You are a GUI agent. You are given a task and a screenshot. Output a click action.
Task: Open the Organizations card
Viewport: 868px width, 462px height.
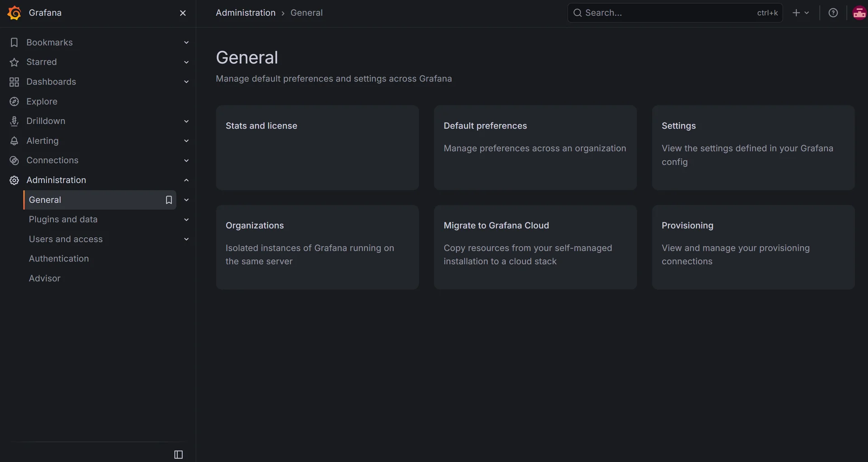click(x=317, y=247)
